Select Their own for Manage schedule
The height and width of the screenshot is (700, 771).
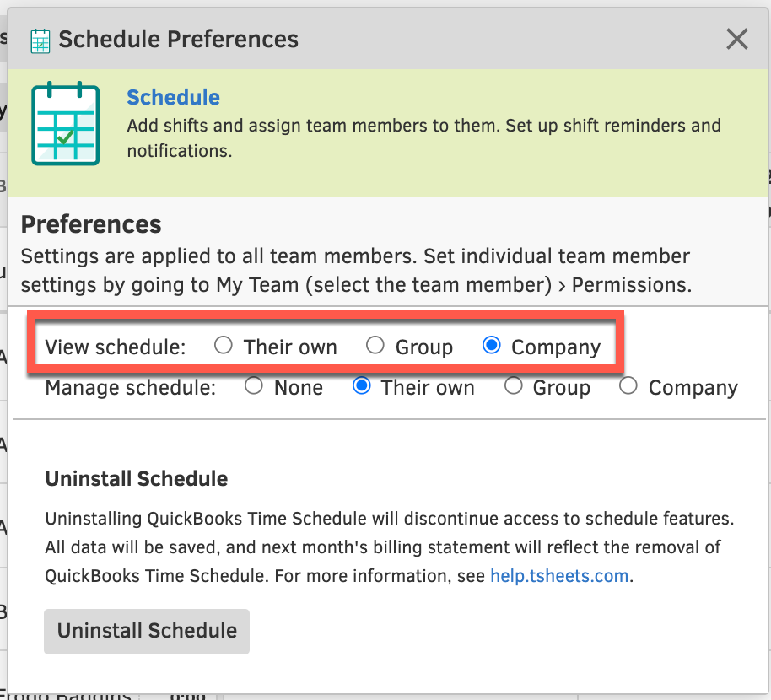point(362,386)
